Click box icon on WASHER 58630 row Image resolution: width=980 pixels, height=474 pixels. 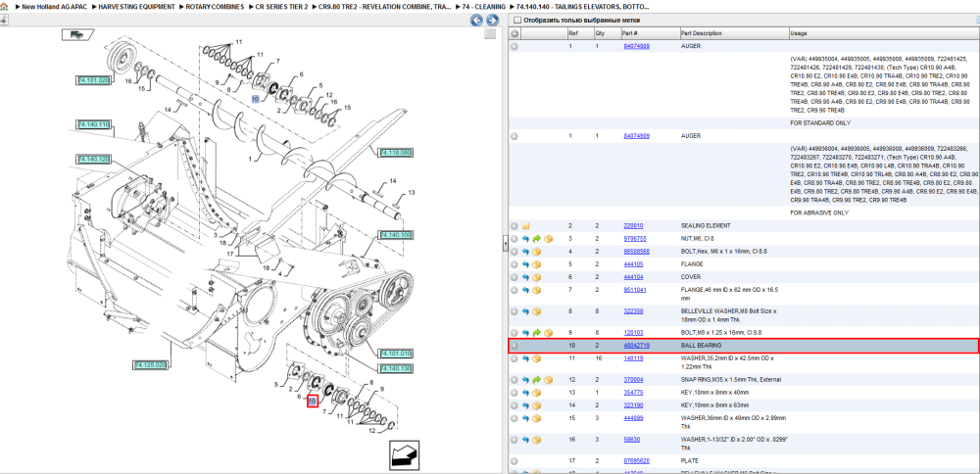tap(536, 440)
